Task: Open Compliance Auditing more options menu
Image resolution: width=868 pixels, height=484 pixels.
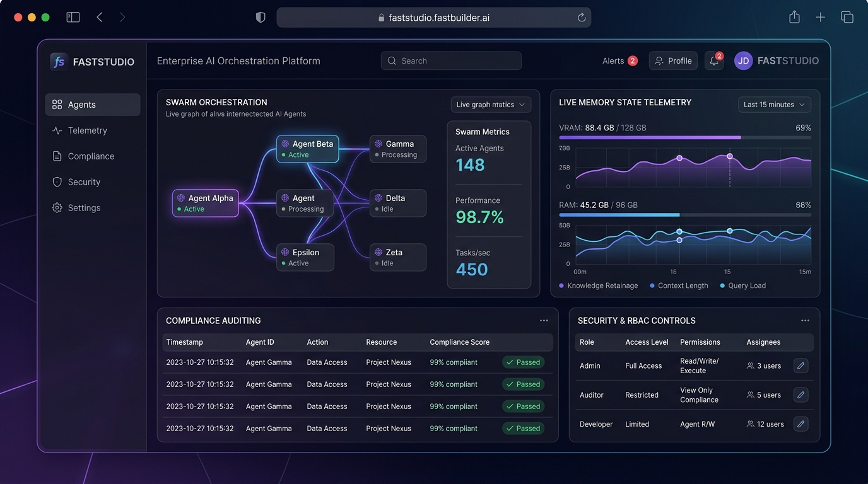Action: (x=544, y=321)
